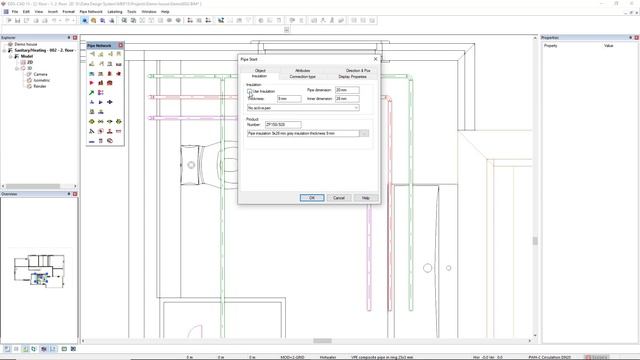This screenshot has width=640, height=360.
Task: Click the highlighted selection tool in toolbar
Action: point(84,20)
